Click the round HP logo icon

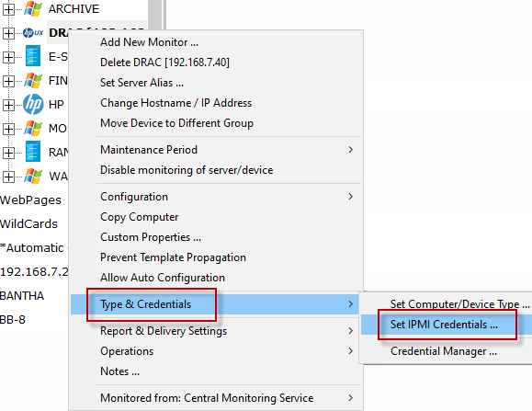33,104
